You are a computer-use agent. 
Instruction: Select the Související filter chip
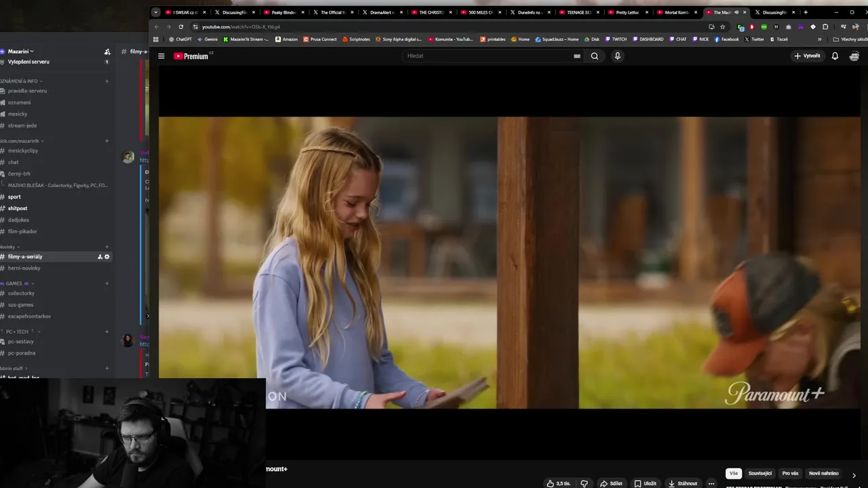click(x=760, y=473)
